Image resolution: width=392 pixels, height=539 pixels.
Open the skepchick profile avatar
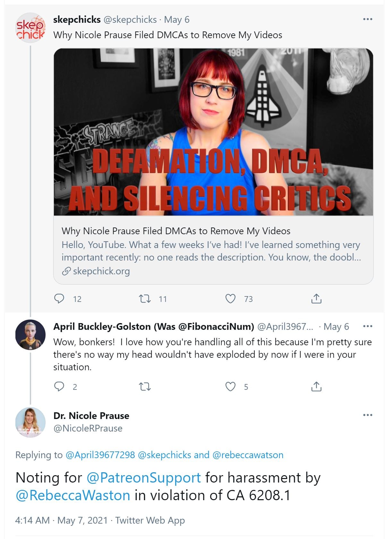tap(30, 28)
